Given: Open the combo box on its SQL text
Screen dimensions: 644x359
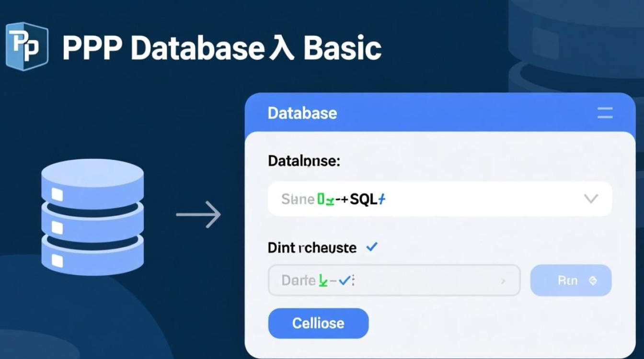Looking at the screenshot, I should pos(364,199).
